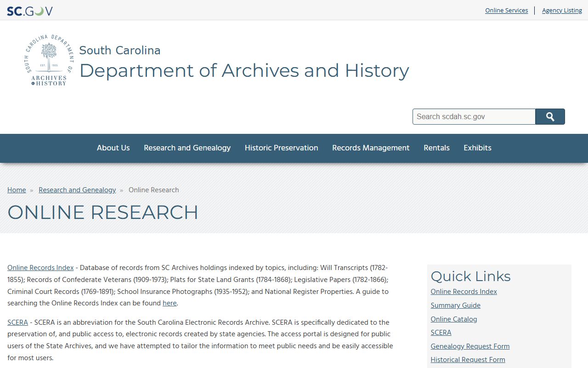This screenshot has width=588, height=368.
Task: Click the Quick Links heading
Action: [470, 276]
